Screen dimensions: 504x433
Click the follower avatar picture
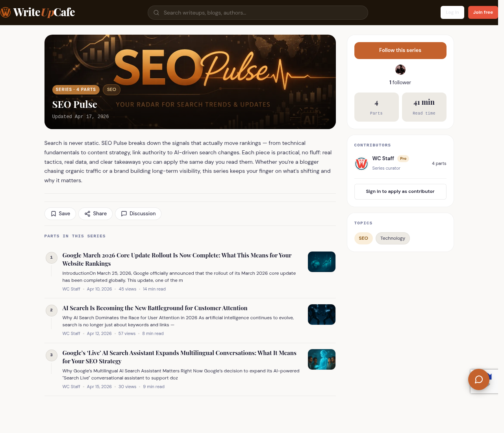click(400, 70)
